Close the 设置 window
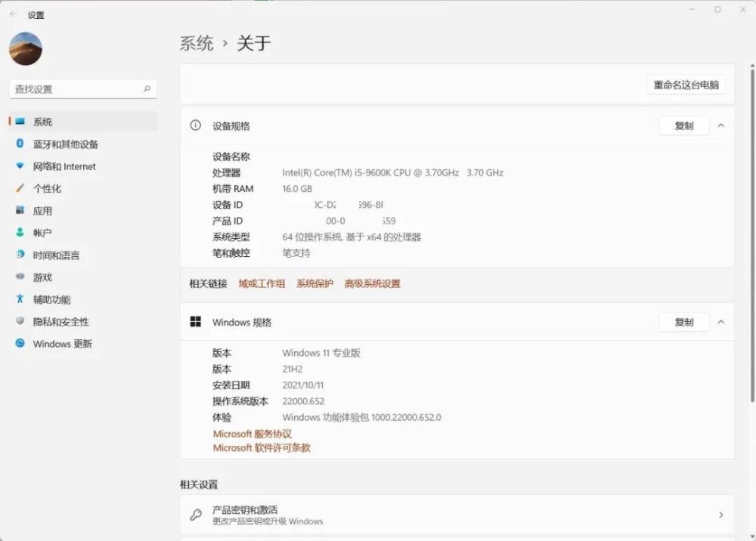 [x=743, y=10]
